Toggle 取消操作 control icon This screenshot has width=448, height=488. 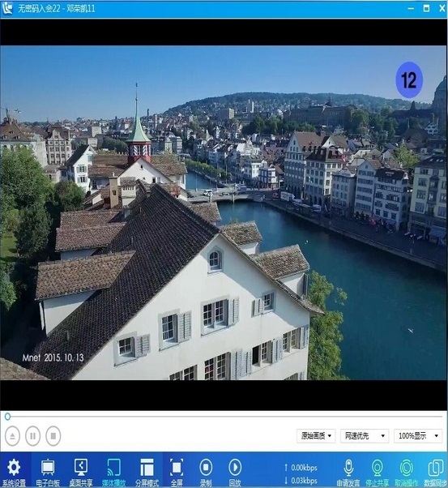click(x=407, y=468)
